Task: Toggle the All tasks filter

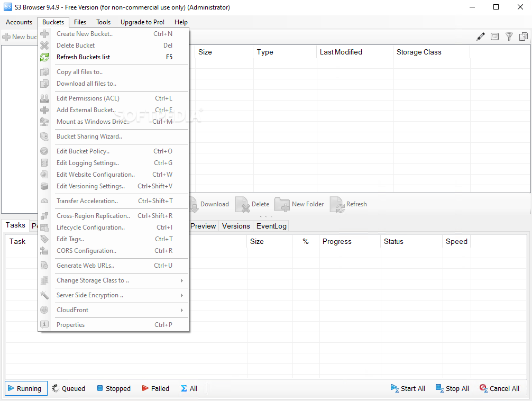Action: point(189,388)
